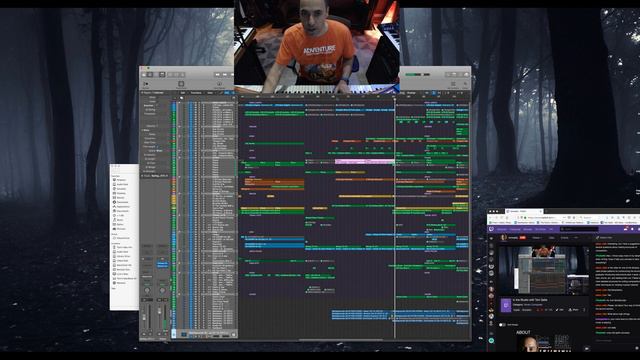Flip the toggle switch under the stream info

pos(502,325)
